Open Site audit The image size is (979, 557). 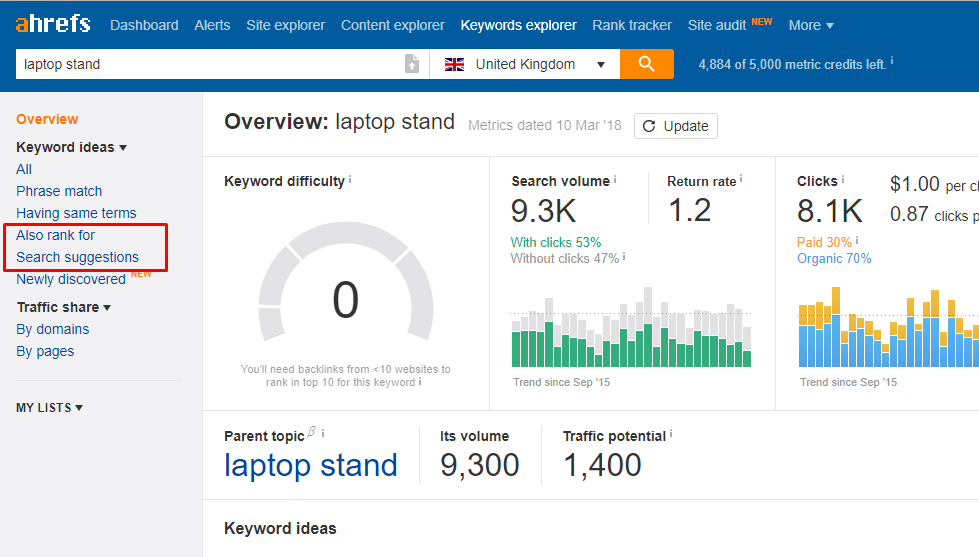[717, 26]
